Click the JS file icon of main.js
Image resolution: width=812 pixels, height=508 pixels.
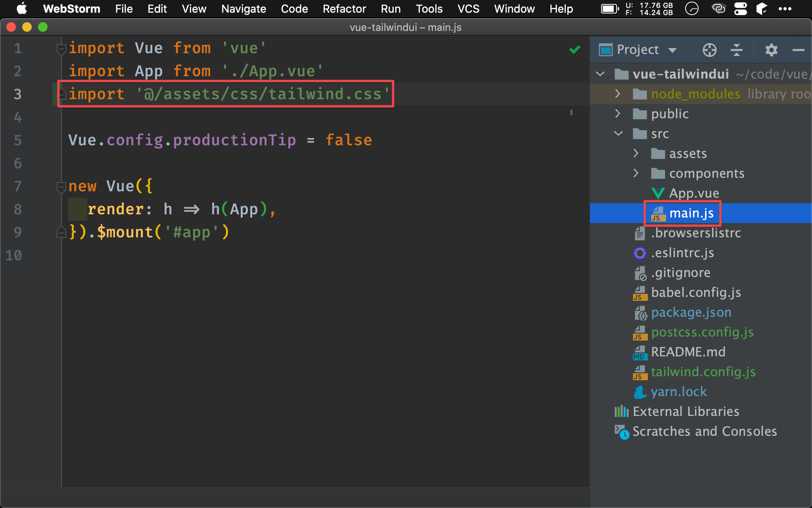pos(658,214)
